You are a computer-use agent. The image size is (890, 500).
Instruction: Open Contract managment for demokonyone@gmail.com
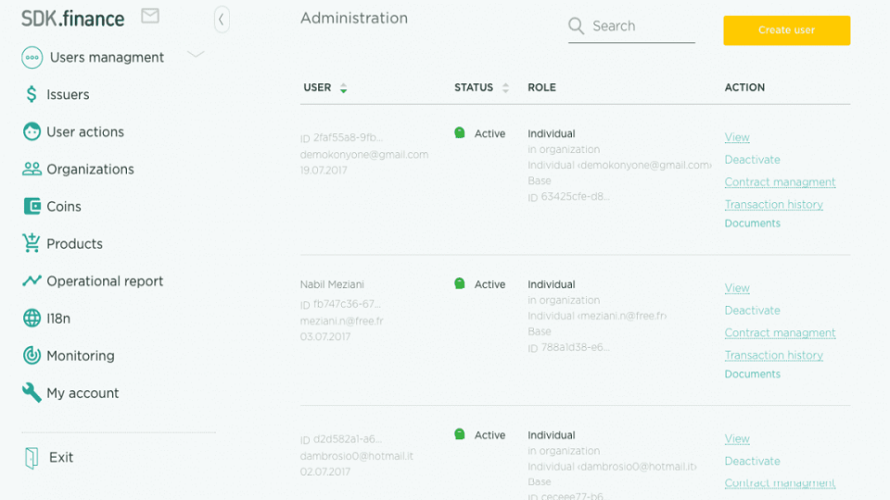click(x=780, y=182)
